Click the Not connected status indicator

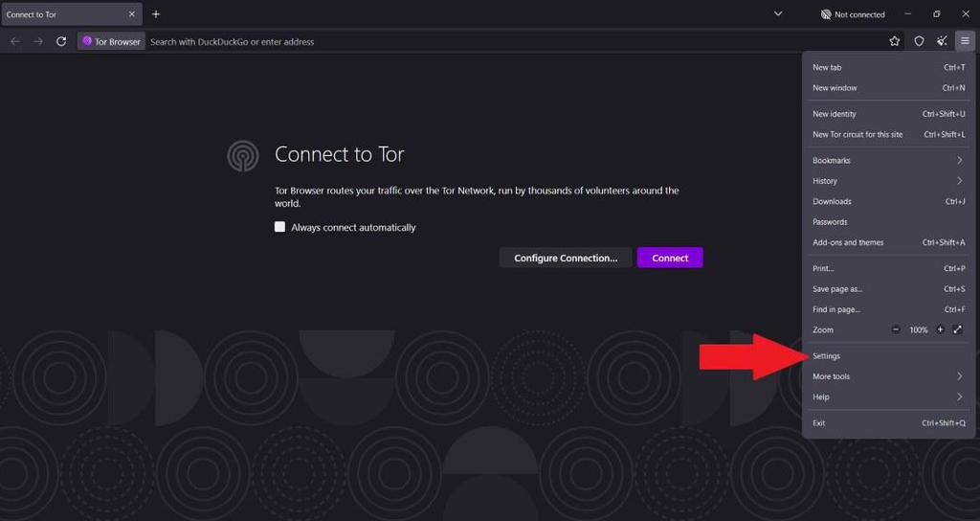tap(853, 14)
